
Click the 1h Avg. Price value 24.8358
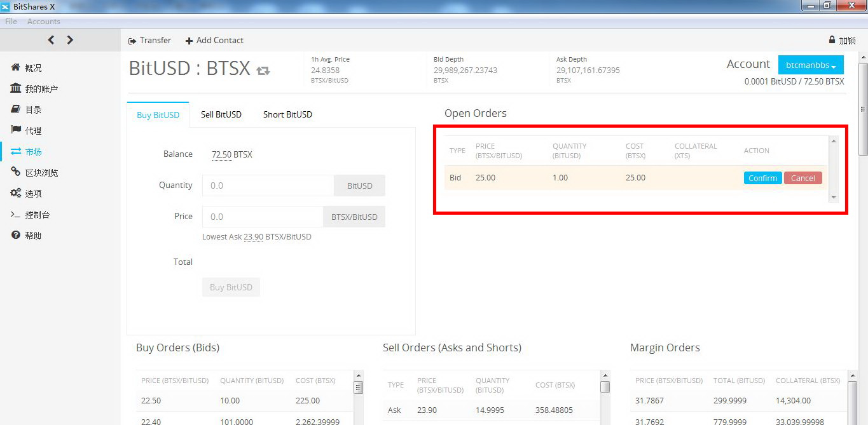click(325, 71)
